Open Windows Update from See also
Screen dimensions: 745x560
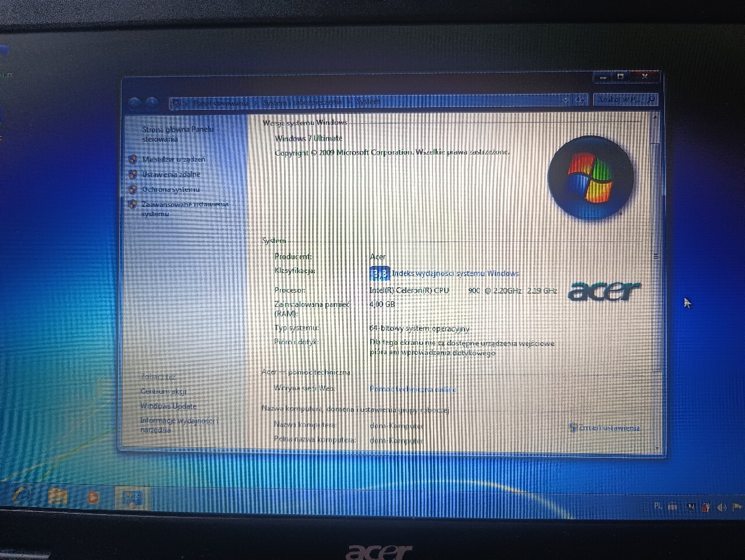coord(168,406)
